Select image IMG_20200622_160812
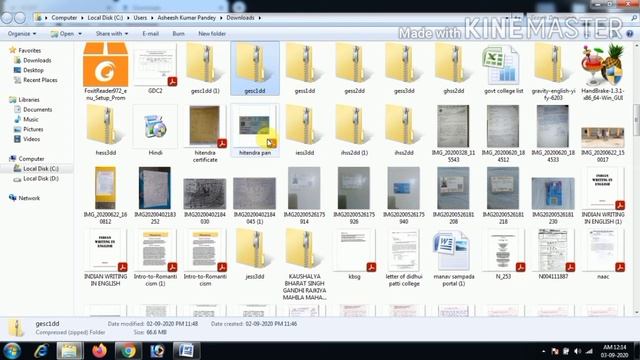The width and height of the screenshot is (640, 360). pos(105,188)
